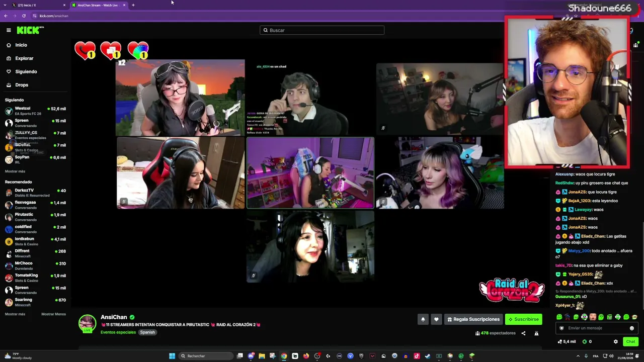Open SiDeRaL channel in the sidebar
This screenshot has width=644, height=362.
pos(35,147)
